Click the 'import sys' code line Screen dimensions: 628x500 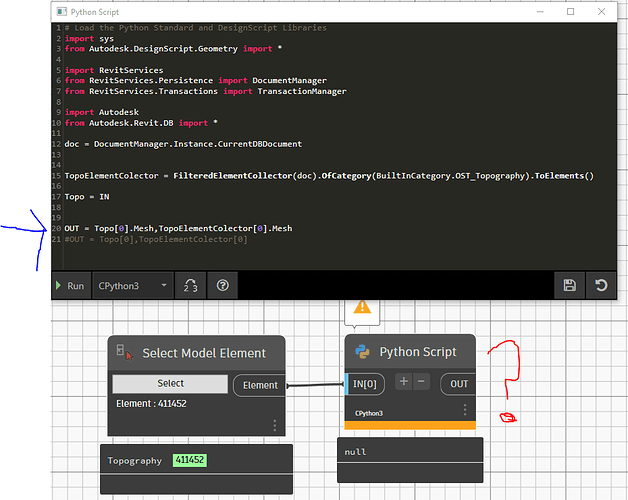click(x=89, y=38)
